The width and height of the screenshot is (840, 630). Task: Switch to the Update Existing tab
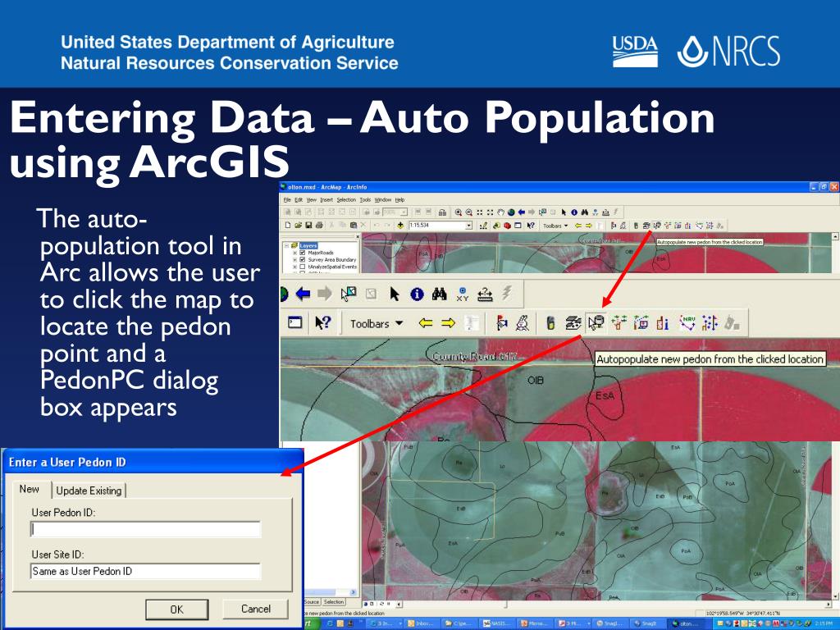[89, 491]
